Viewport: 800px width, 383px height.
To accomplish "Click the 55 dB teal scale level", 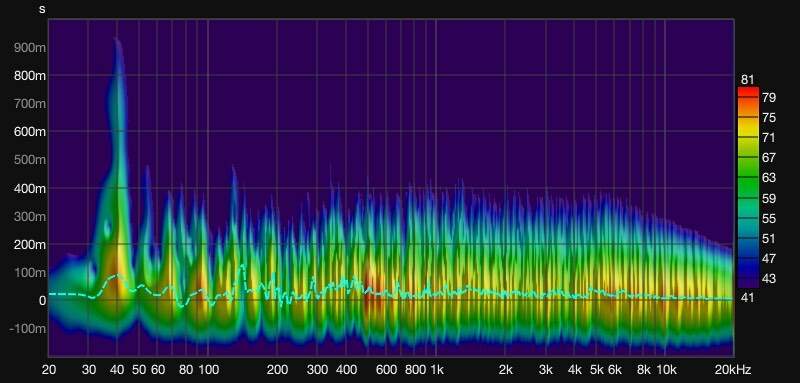I will click(769, 218).
